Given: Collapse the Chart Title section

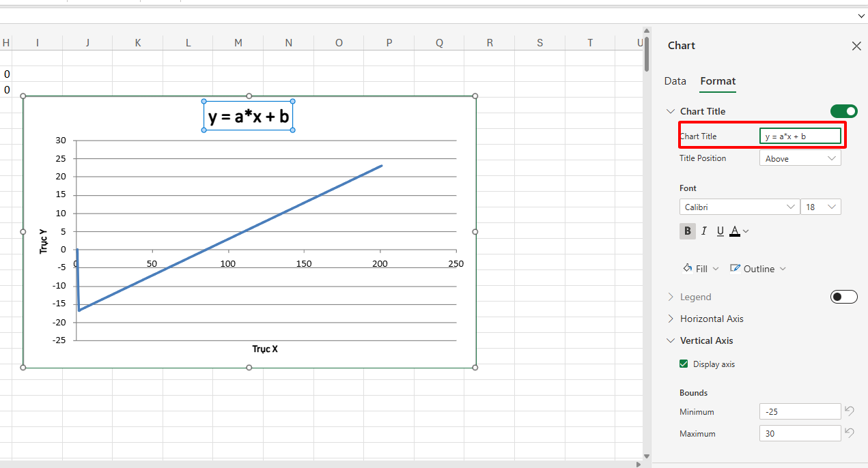Looking at the screenshot, I should click(x=671, y=111).
